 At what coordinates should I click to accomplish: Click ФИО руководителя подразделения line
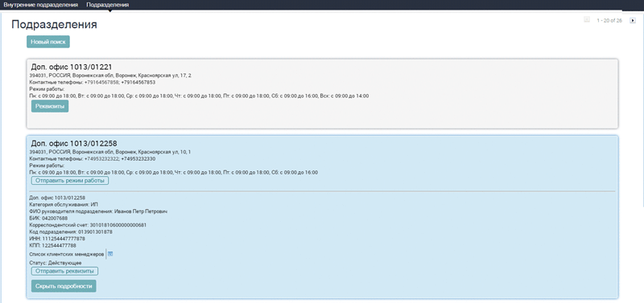click(x=98, y=211)
